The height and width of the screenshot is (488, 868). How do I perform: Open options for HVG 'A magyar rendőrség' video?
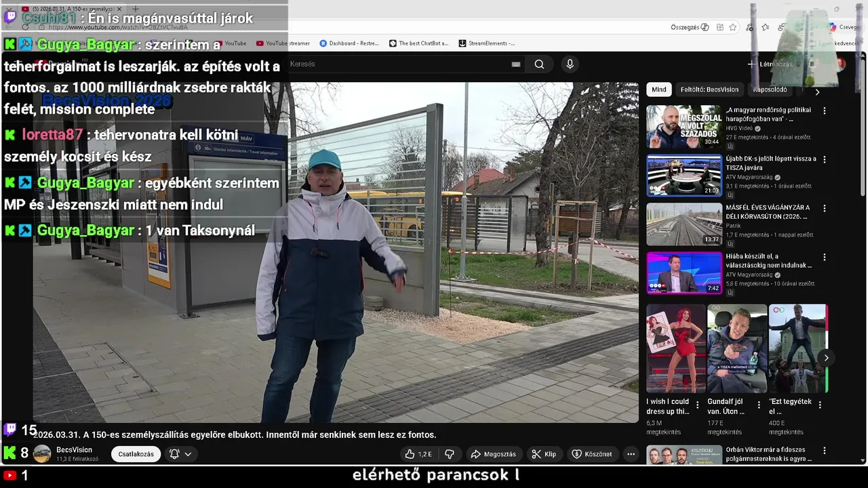(825, 110)
